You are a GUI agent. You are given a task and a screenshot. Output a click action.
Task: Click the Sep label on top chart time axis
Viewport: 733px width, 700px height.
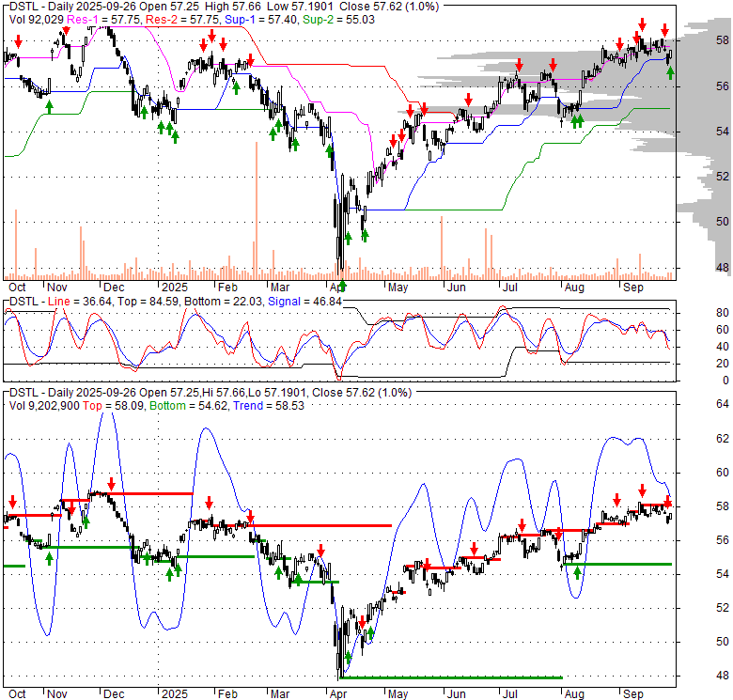(x=633, y=288)
